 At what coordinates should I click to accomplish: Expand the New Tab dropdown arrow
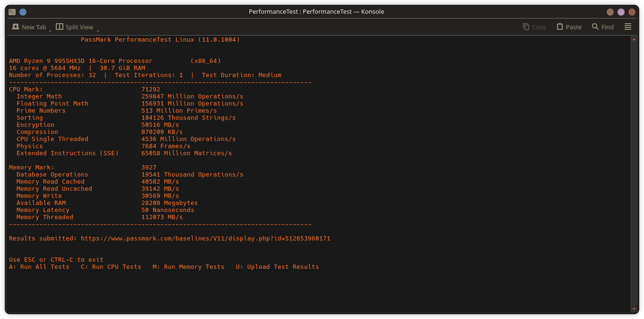click(x=50, y=30)
